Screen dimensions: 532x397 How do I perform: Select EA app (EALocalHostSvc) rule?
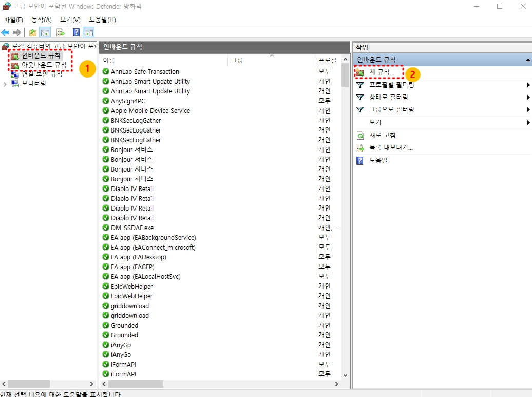(x=145, y=276)
